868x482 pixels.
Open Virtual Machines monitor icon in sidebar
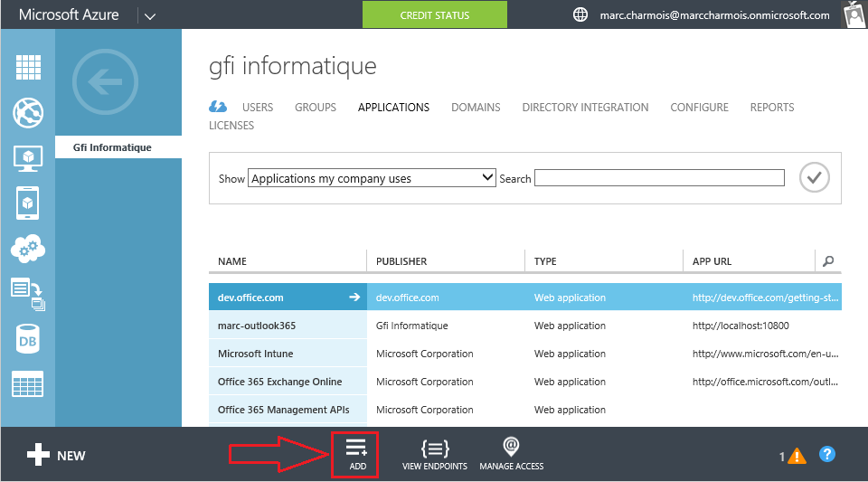tap(28, 158)
